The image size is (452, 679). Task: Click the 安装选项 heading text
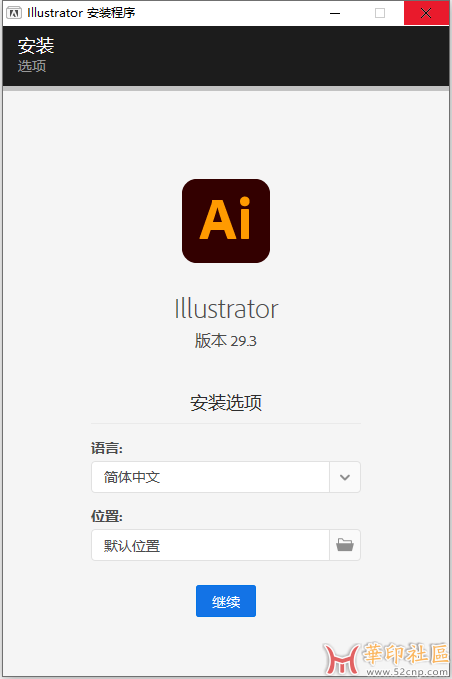click(226, 403)
